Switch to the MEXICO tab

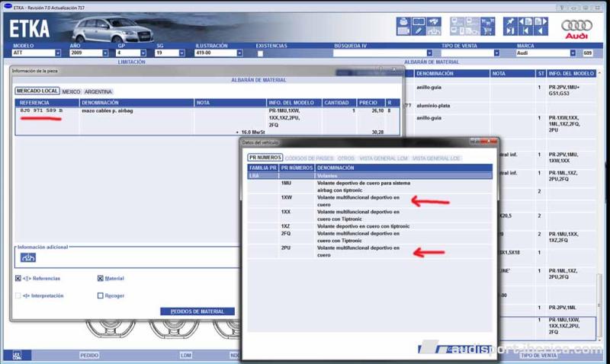71,91
